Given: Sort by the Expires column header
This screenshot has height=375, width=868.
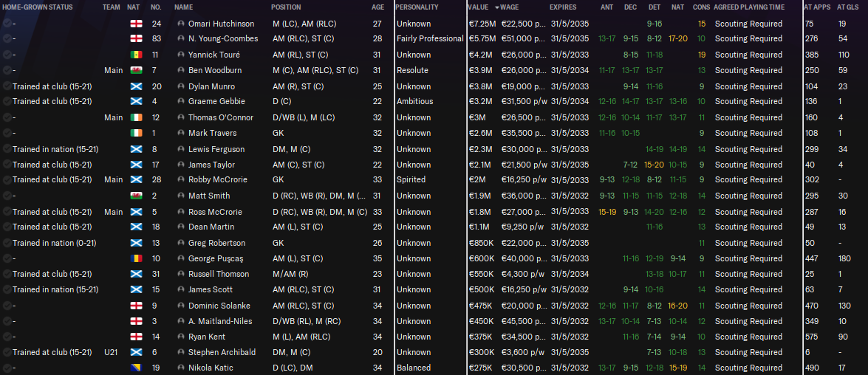Looking at the screenshot, I should [x=563, y=7].
